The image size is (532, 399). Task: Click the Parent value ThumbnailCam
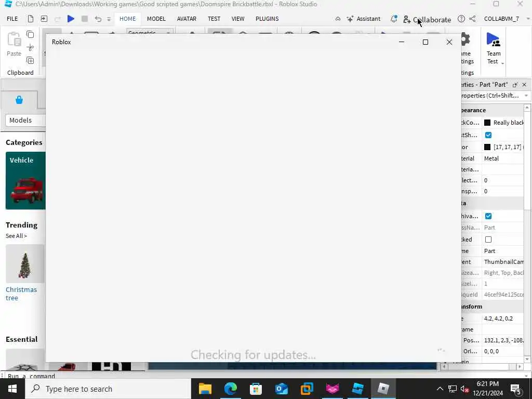503,262
